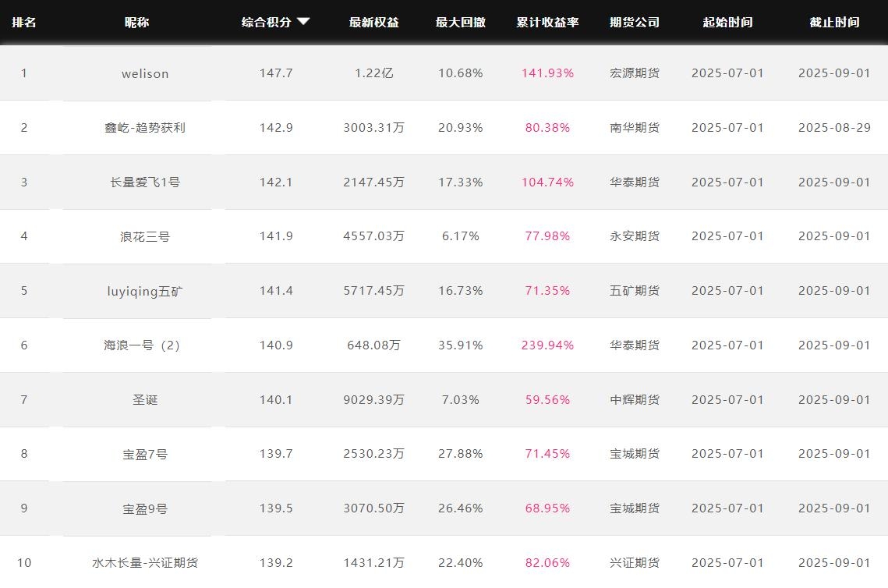
Task: Sort by 最大回撤 column header
Action: tap(460, 23)
